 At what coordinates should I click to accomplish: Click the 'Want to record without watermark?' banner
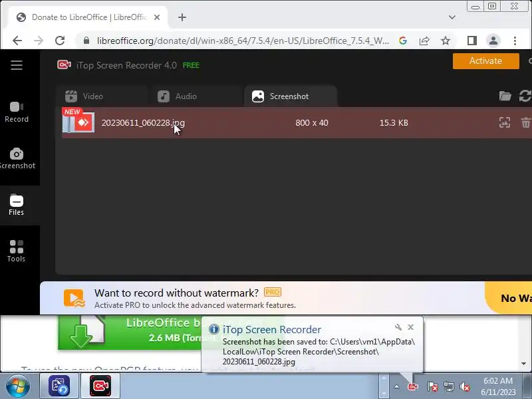point(286,298)
